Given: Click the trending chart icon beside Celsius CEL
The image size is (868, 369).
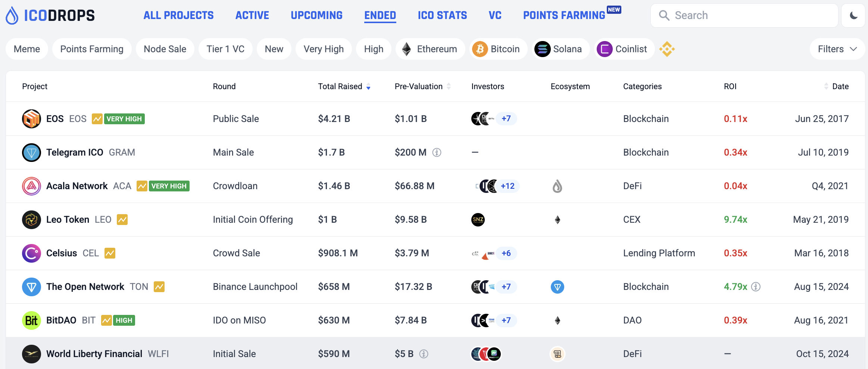Looking at the screenshot, I should pos(110,253).
